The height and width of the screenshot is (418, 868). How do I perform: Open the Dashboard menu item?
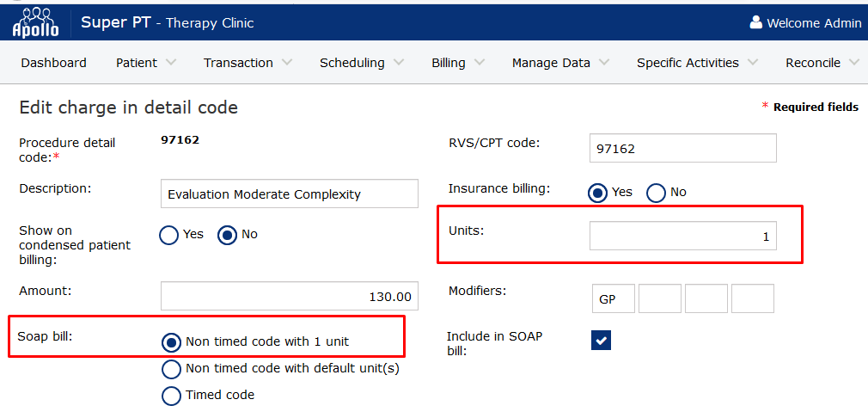[x=53, y=63]
